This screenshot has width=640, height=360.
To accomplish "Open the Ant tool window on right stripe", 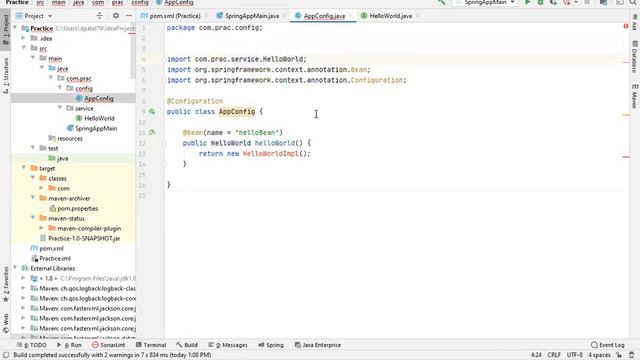I will (635, 22).
